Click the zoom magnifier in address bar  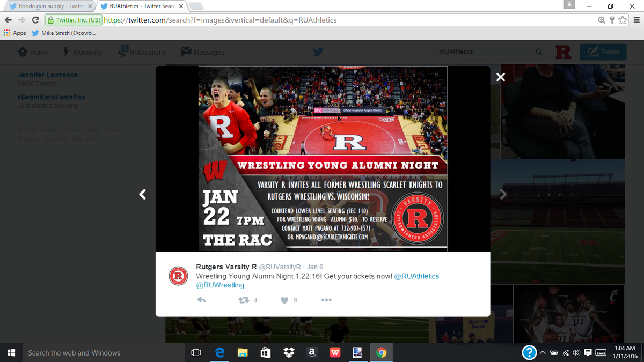pos(603,20)
